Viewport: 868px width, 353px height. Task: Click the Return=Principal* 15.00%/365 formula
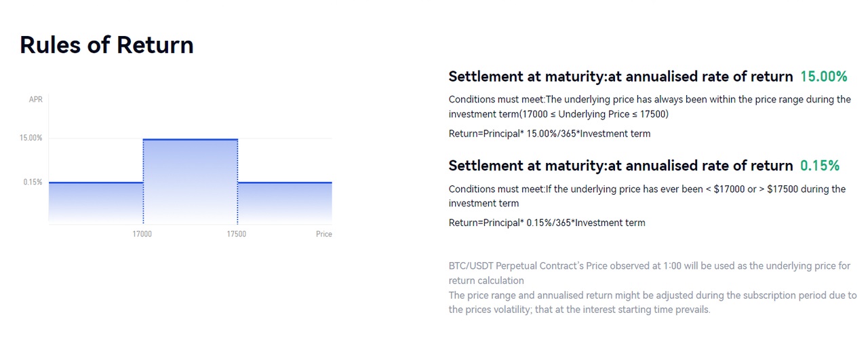click(x=549, y=134)
